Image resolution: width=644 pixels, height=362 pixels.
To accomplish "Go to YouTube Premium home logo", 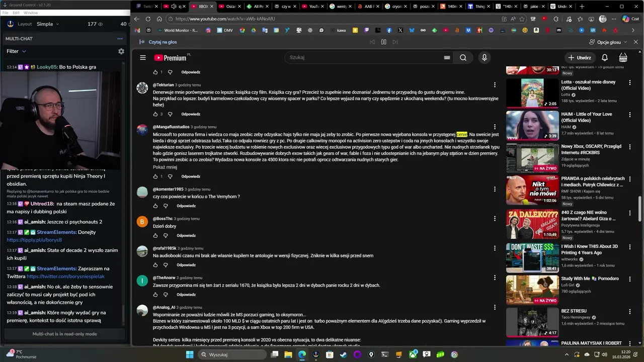I will [171, 58].
